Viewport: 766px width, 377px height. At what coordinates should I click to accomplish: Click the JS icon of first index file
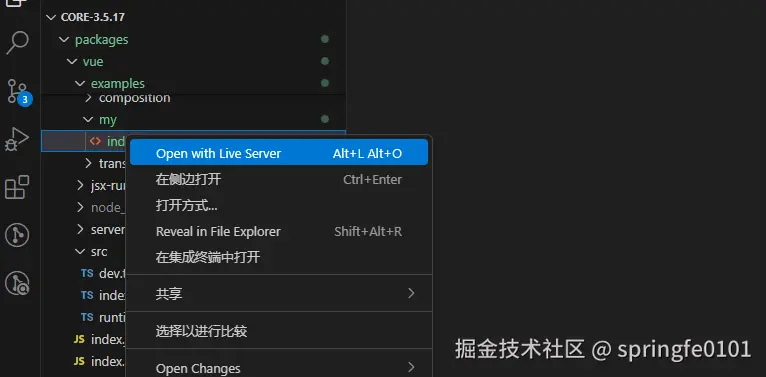click(79, 339)
